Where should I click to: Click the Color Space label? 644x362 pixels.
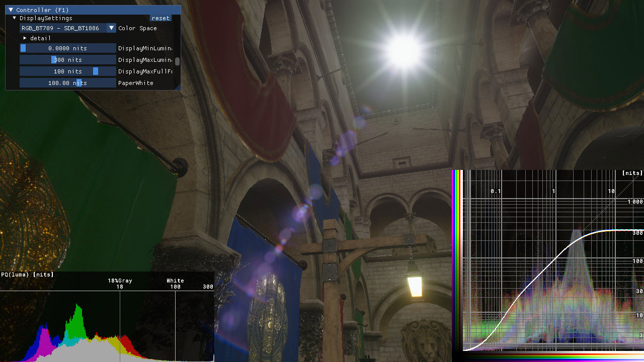[x=137, y=28]
